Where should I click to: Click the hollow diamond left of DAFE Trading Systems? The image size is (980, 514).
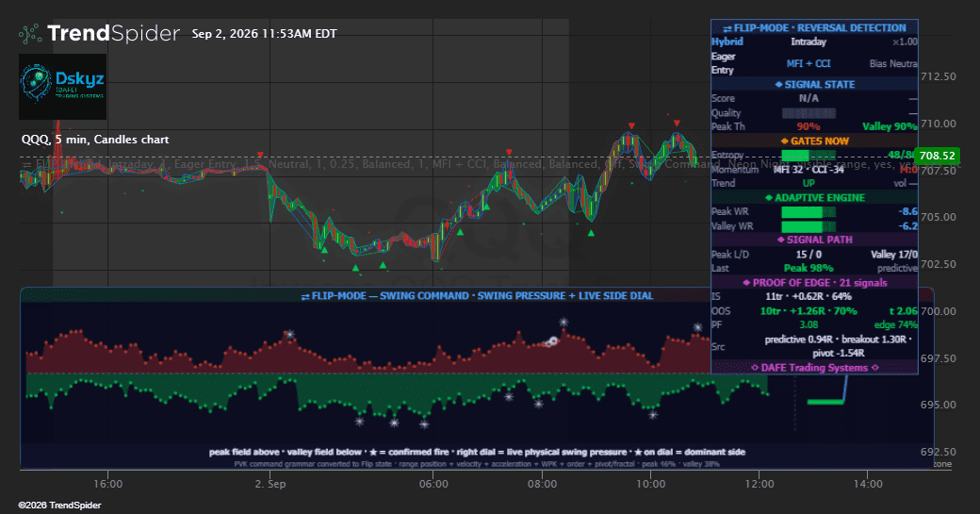click(755, 368)
